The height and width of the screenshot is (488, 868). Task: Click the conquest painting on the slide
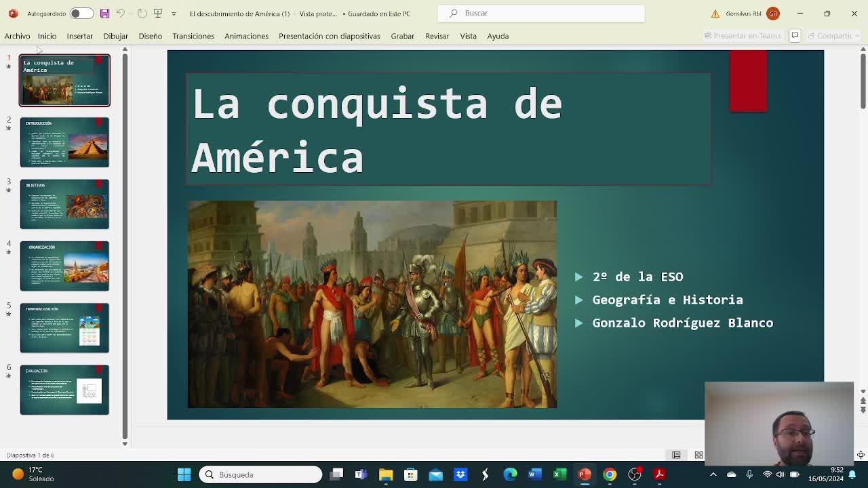[x=372, y=304]
